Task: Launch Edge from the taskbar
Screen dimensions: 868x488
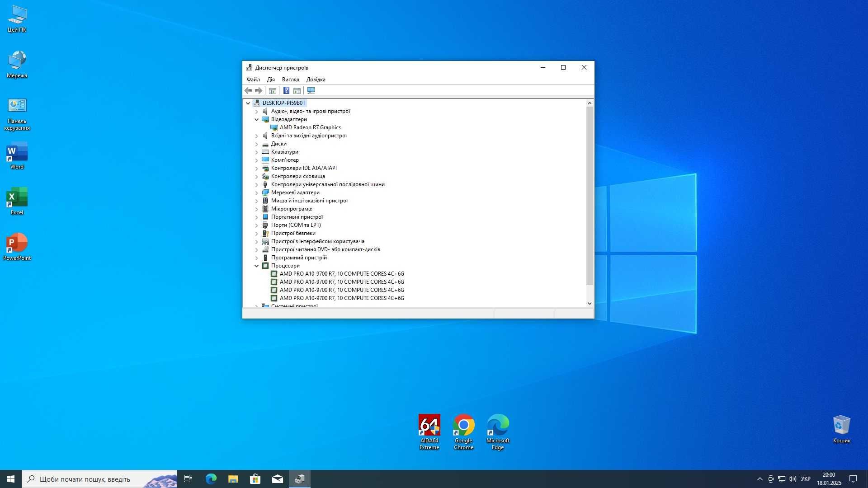Action: [x=211, y=479]
